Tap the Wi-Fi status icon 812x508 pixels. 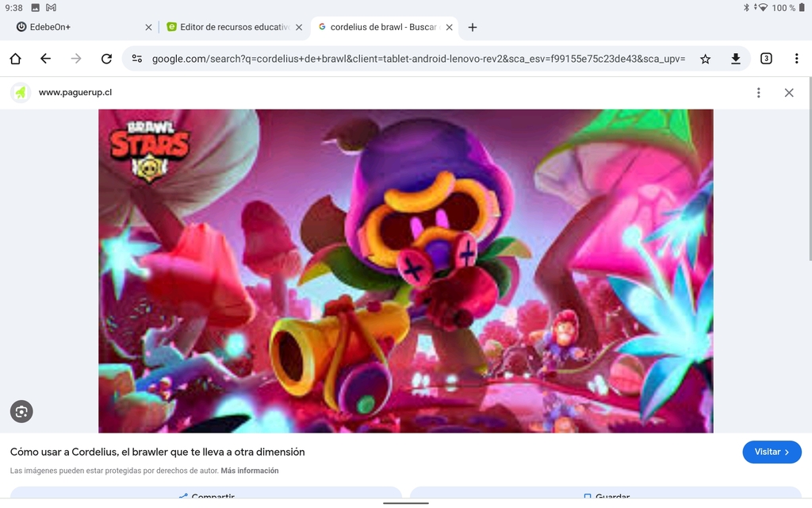pyautogui.click(x=762, y=8)
